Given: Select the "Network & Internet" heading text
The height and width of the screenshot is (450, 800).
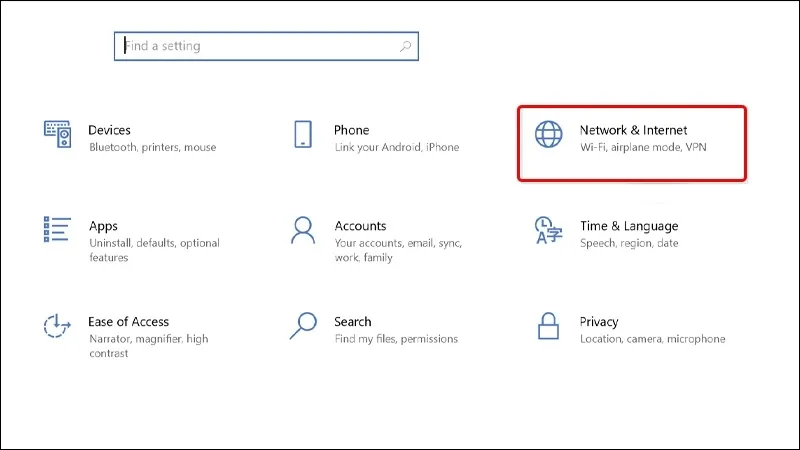Looking at the screenshot, I should click(x=633, y=130).
